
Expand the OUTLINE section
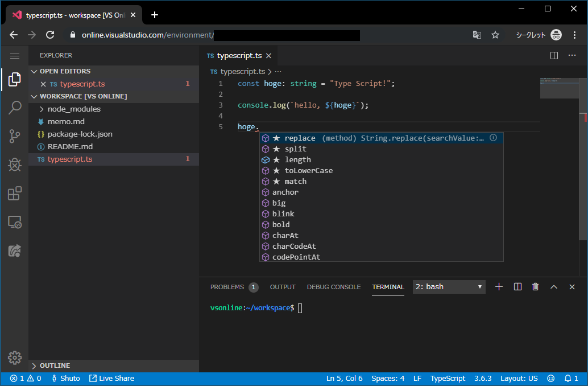coord(55,366)
